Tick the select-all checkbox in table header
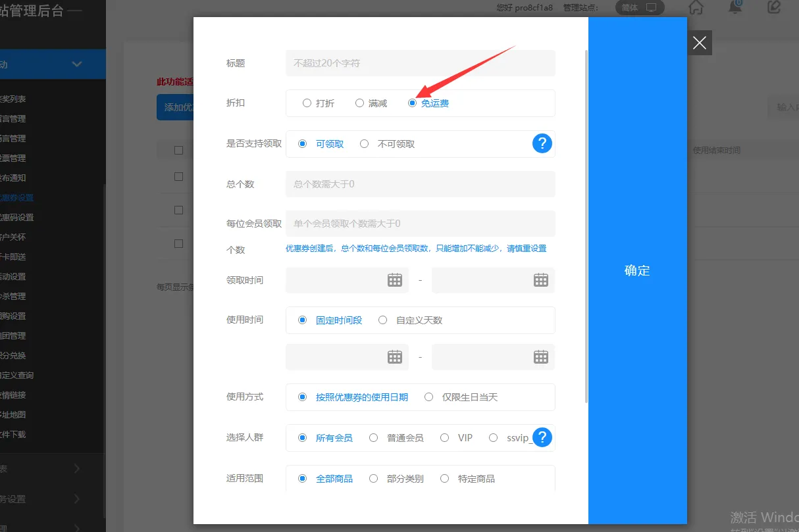Screen dimensions: 799x532 pyautogui.click(x=178, y=150)
